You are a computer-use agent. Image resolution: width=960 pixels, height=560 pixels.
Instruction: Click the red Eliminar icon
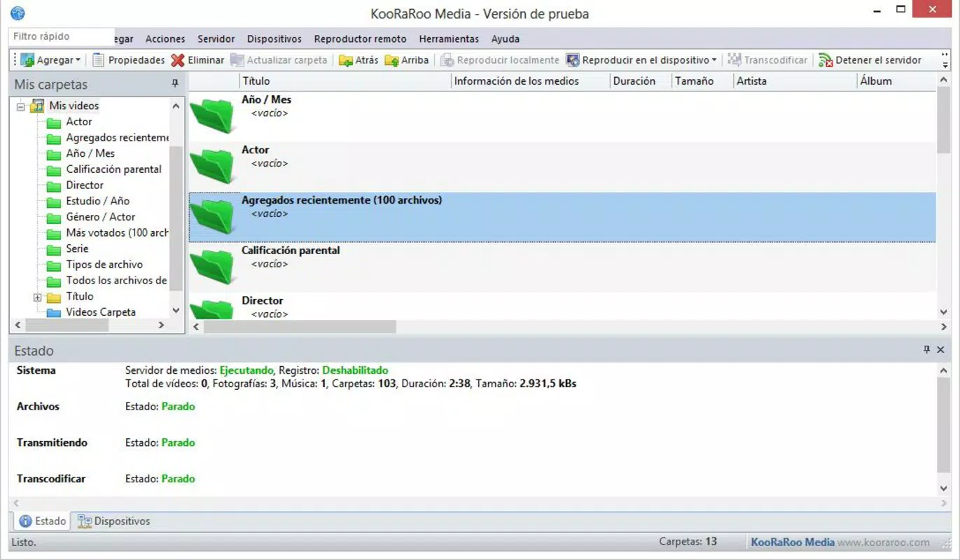178,60
